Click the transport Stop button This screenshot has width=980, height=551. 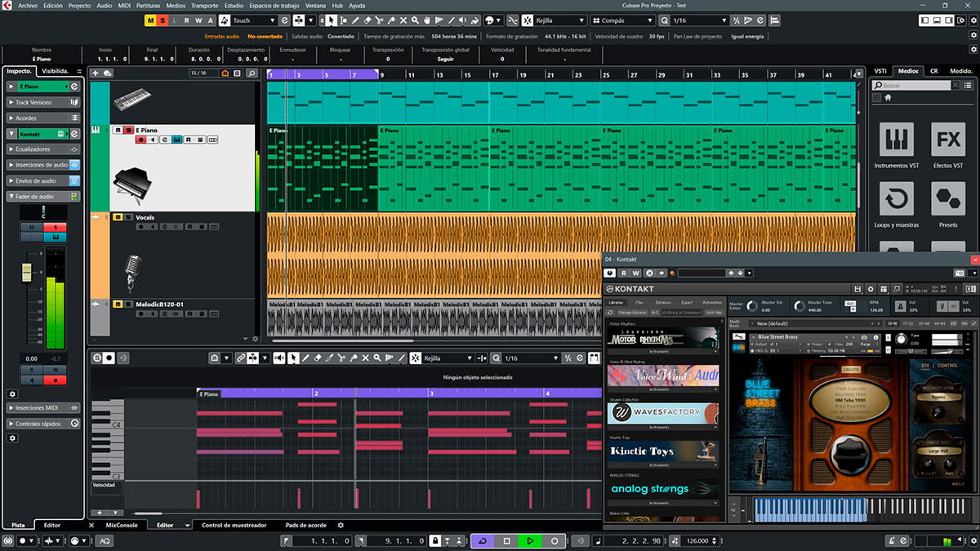click(506, 540)
